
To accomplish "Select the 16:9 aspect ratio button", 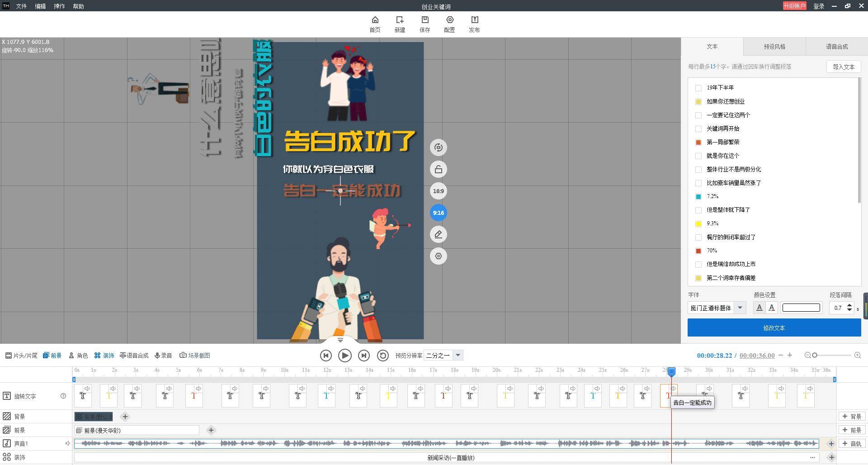I will pos(438,191).
